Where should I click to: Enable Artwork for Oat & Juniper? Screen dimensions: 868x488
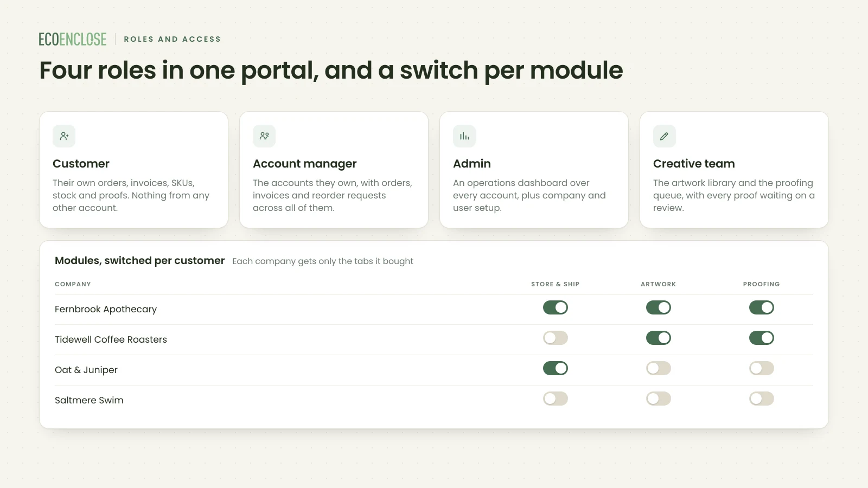tap(659, 368)
